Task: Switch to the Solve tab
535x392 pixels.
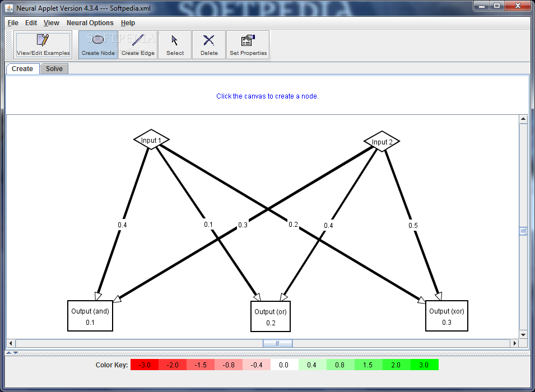Action: point(54,68)
